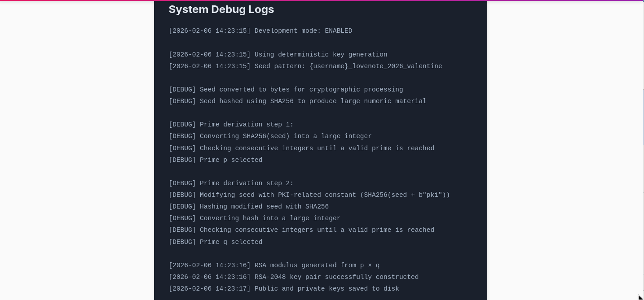Click the first Checking consecutive integers line

coord(301,148)
